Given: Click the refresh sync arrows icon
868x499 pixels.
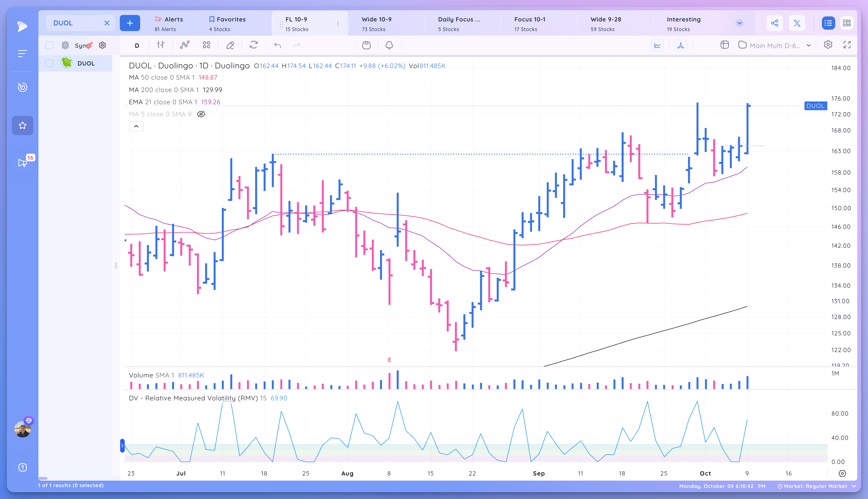Looking at the screenshot, I should 253,45.
